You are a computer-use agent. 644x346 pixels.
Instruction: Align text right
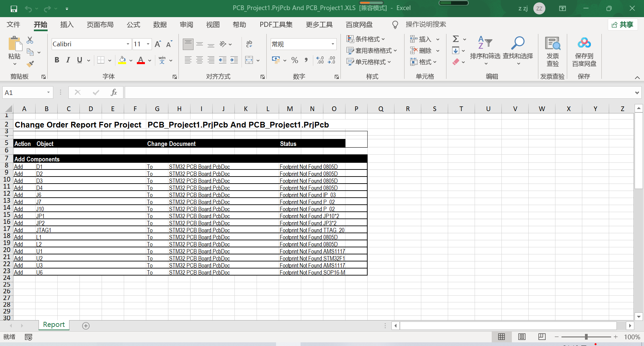tap(211, 60)
